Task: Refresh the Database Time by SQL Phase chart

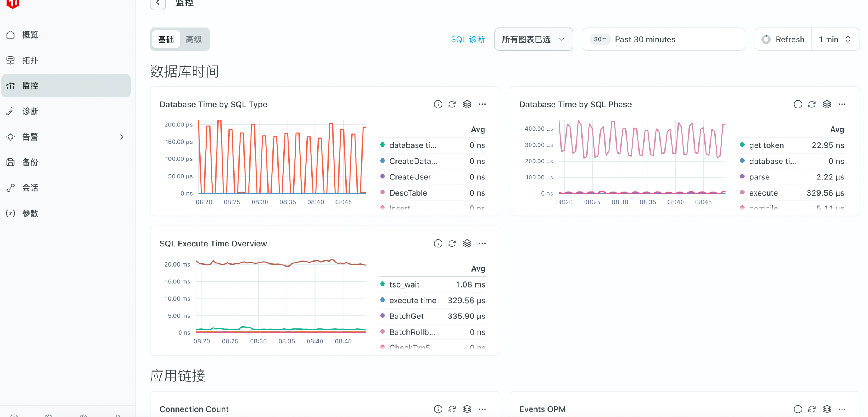Action: [x=812, y=104]
